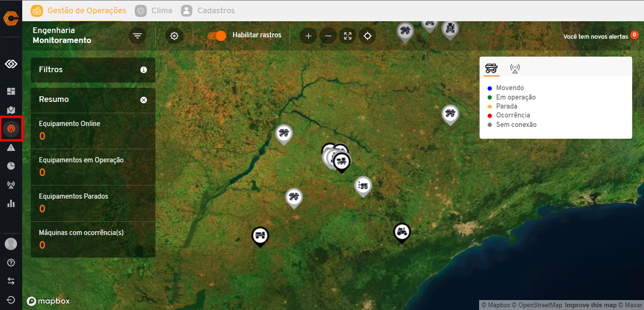Image resolution: width=644 pixels, height=310 pixels.
Task: Click the Mapbox logo
Action: (48, 301)
